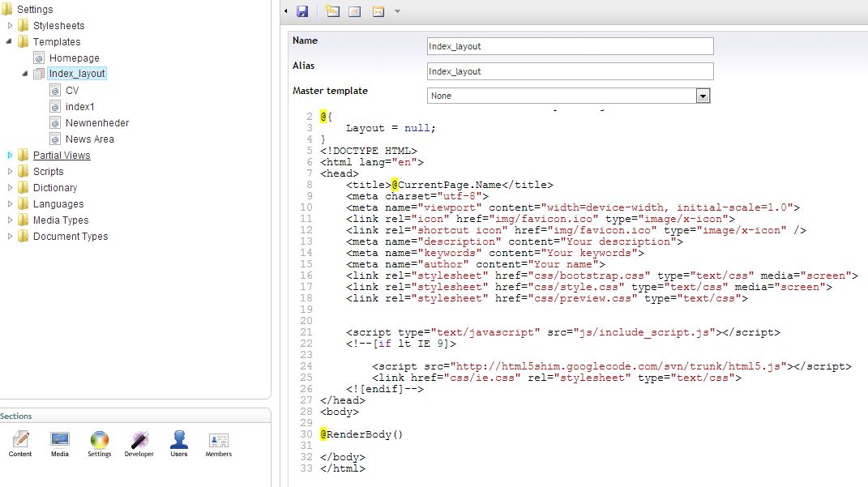Click the Dictionary folder icon
Screen dimensions: 868x487
[23, 188]
